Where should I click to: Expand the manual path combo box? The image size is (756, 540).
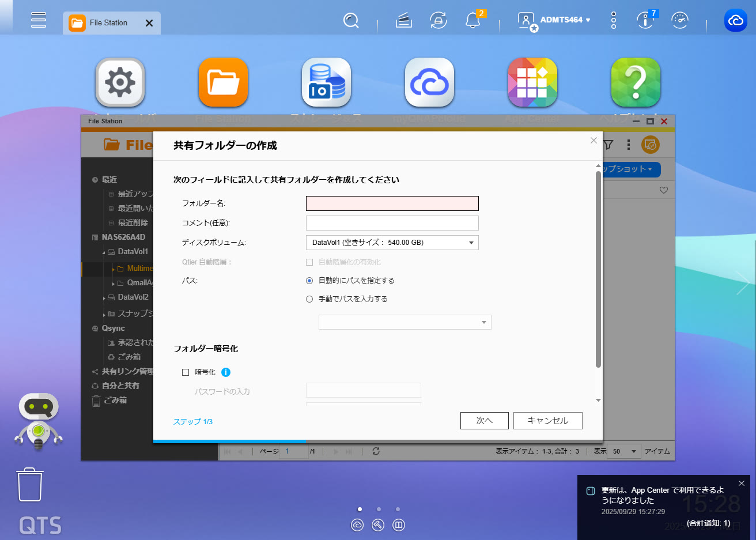coord(405,322)
